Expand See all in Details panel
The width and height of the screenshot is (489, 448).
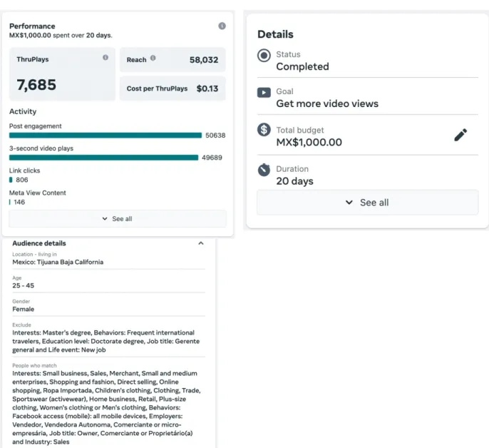click(367, 203)
